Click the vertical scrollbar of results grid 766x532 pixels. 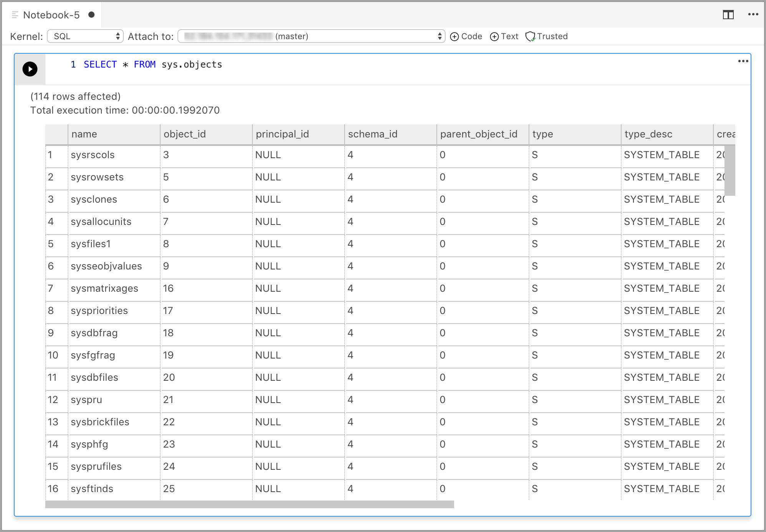point(730,171)
